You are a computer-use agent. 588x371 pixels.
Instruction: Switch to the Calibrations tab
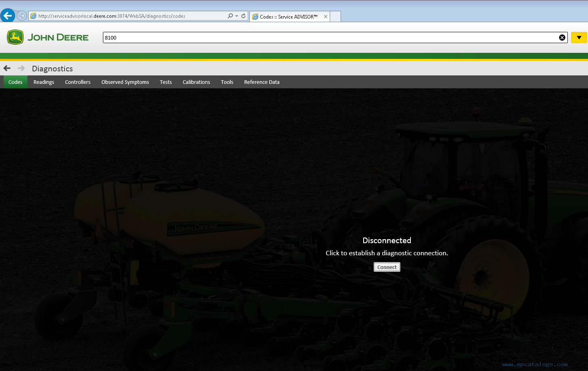(x=196, y=82)
